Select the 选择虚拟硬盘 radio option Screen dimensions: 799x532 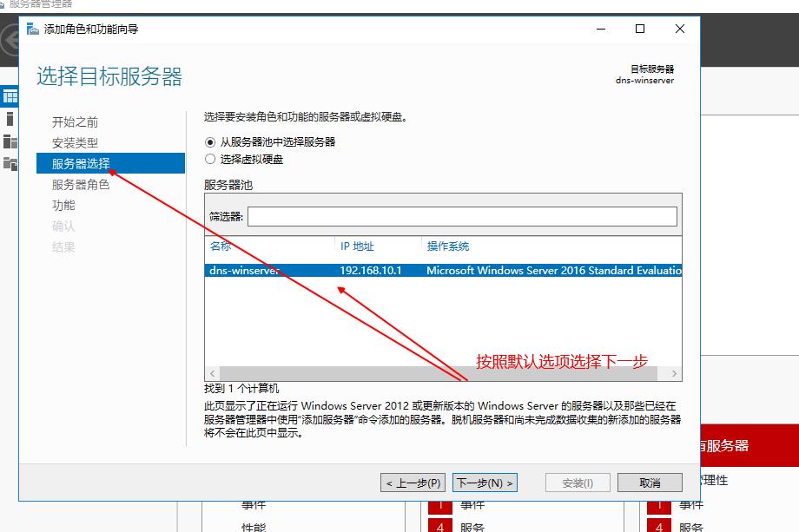209,159
